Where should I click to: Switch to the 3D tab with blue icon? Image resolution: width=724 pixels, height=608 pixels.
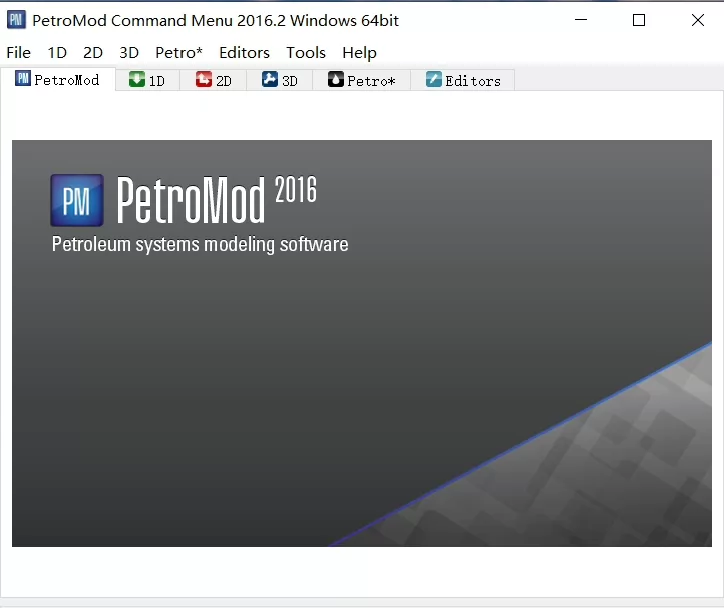coord(280,80)
